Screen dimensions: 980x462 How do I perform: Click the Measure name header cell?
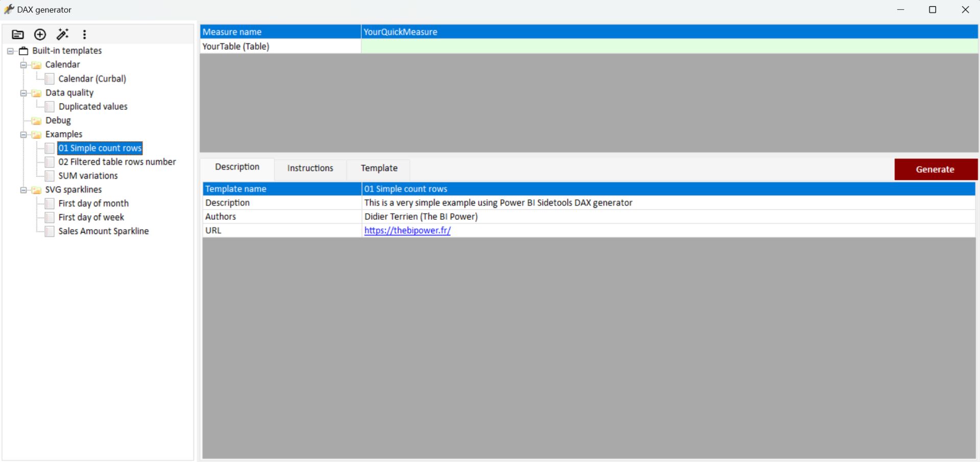(x=280, y=32)
